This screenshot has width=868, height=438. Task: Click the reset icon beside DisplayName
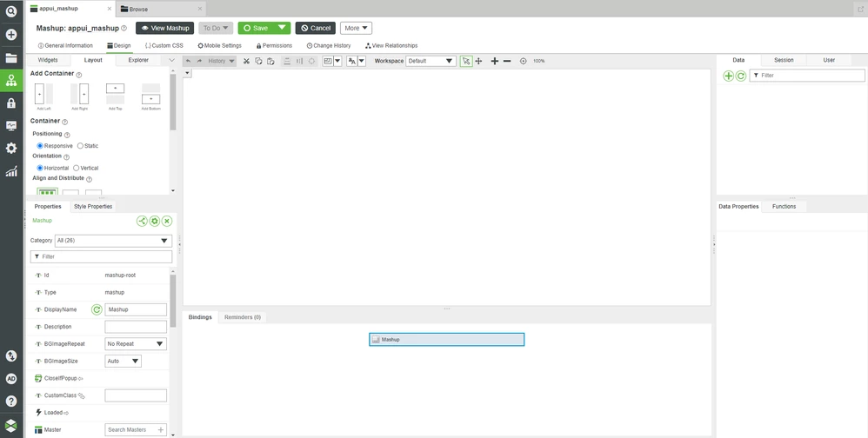pyautogui.click(x=97, y=309)
